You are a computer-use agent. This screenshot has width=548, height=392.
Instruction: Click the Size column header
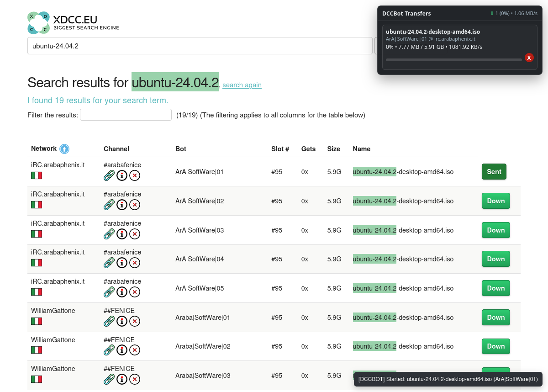[334, 149]
